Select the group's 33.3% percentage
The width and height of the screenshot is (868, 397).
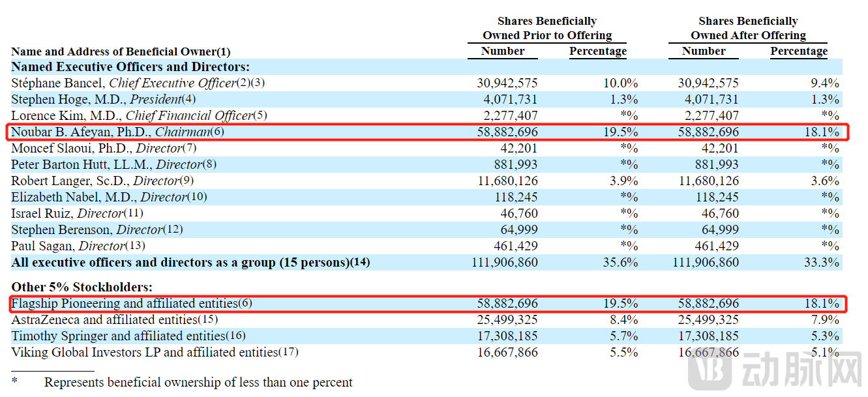click(x=822, y=262)
